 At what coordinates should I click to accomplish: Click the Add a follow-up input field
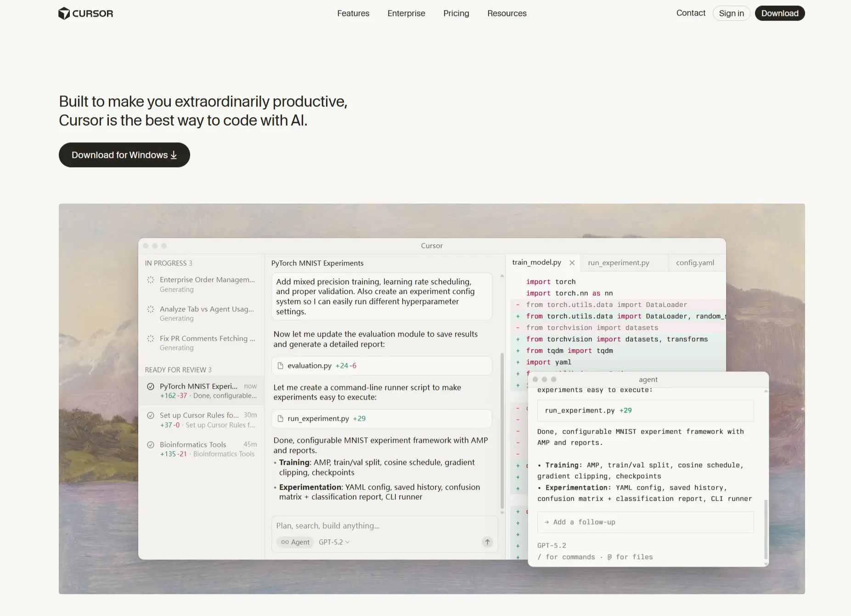point(645,522)
